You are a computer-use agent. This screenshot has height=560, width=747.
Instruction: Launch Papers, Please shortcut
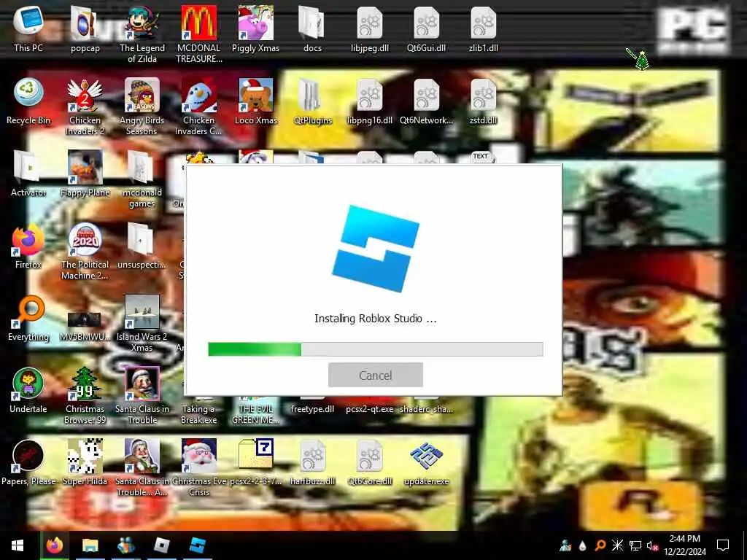tap(28, 463)
